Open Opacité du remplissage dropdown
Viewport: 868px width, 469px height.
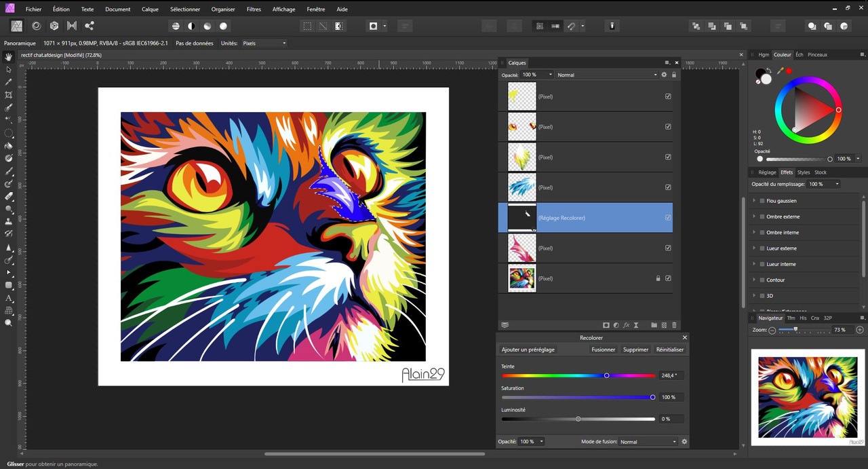point(823,184)
